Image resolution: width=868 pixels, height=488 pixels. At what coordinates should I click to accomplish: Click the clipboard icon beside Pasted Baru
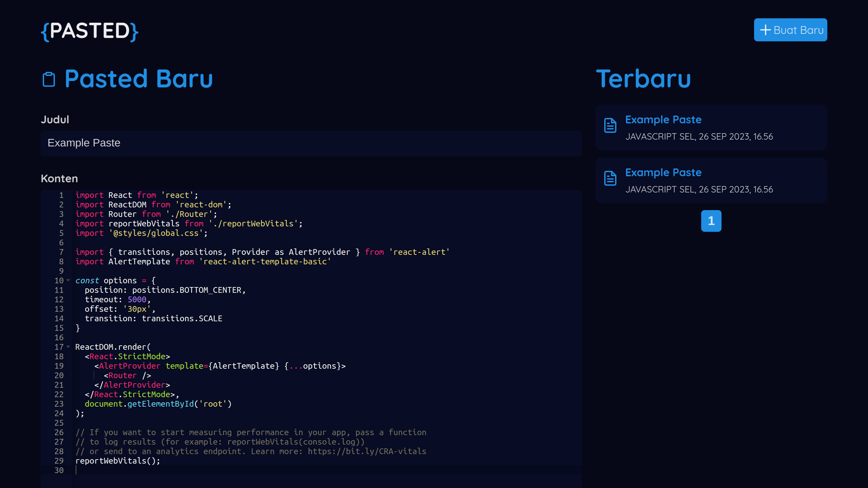[x=49, y=79]
